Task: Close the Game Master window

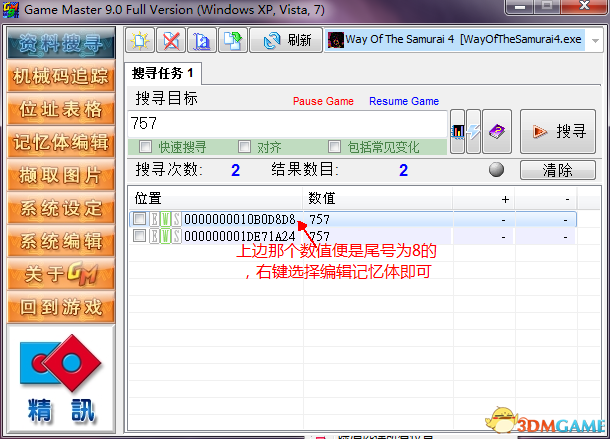Action: (x=585, y=6)
